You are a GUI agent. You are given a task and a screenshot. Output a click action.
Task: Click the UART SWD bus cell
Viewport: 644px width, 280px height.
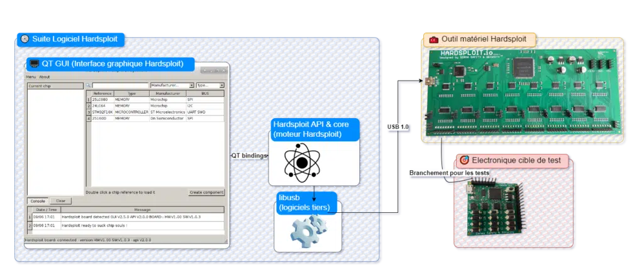click(x=205, y=112)
